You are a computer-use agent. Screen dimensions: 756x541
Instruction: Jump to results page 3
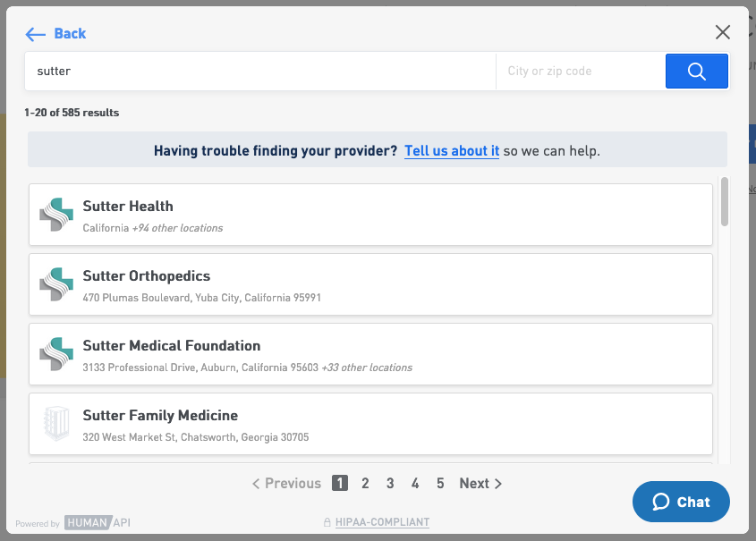tap(390, 483)
